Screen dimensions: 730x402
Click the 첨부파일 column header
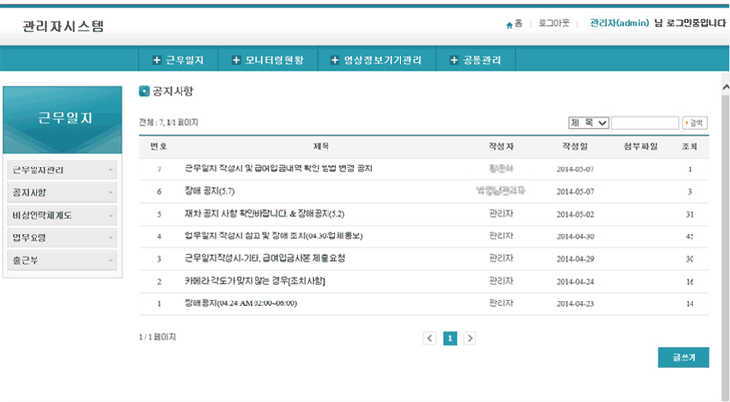(641, 146)
